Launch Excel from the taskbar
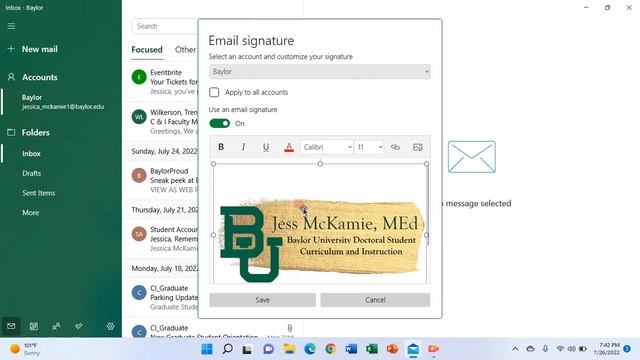The width and height of the screenshot is (640, 360). pyautogui.click(x=372, y=349)
